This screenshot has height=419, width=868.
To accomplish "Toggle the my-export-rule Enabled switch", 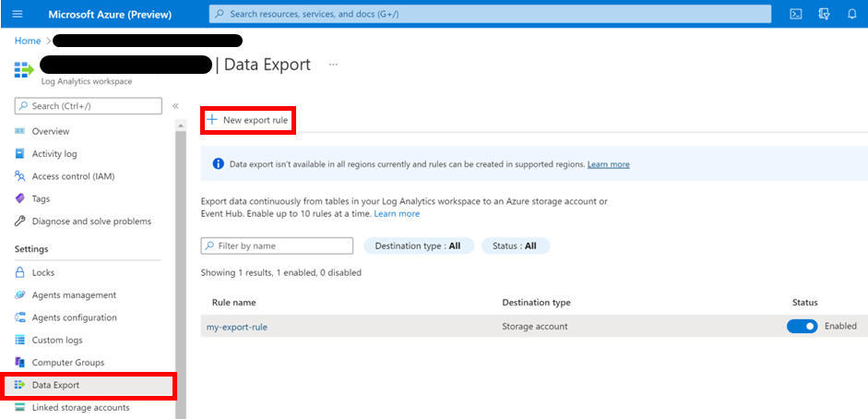I will pyautogui.click(x=803, y=327).
